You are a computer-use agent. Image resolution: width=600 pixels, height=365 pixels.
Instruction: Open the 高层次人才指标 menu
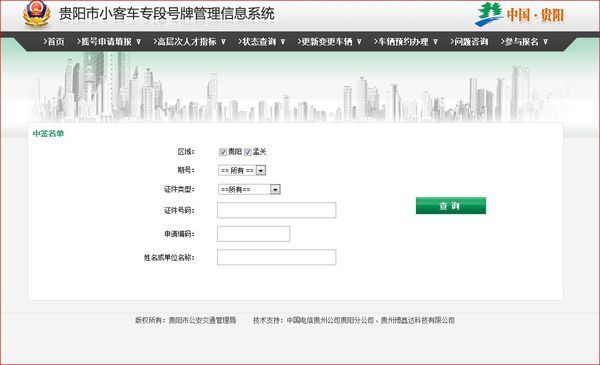[189, 42]
